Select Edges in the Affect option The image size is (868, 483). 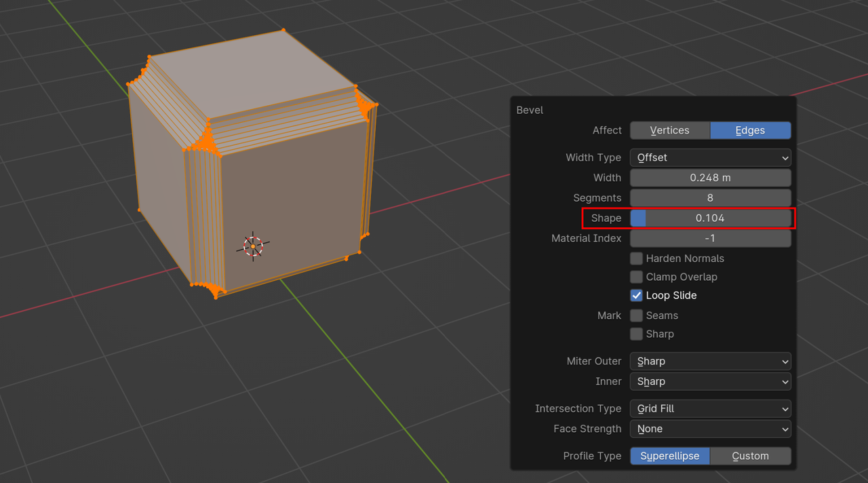[x=751, y=130]
